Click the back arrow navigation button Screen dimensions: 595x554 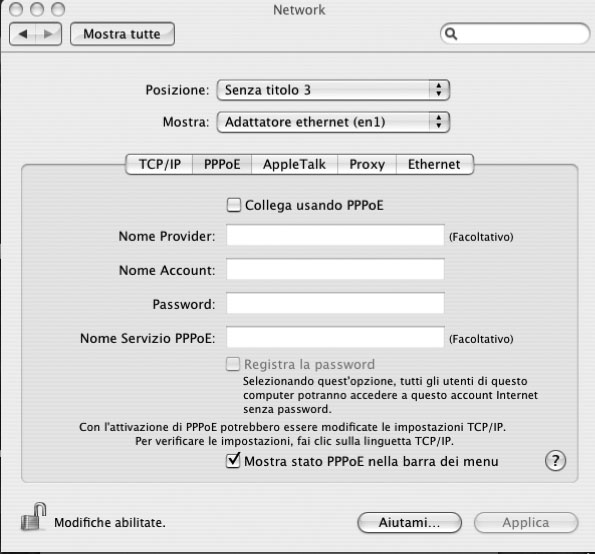coord(23,34)
